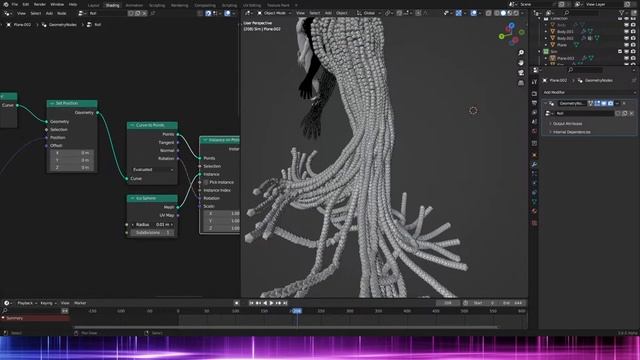Viewport: 640px width, 360px height.
Task: Open the Particles properties tab
Action: 534,174
